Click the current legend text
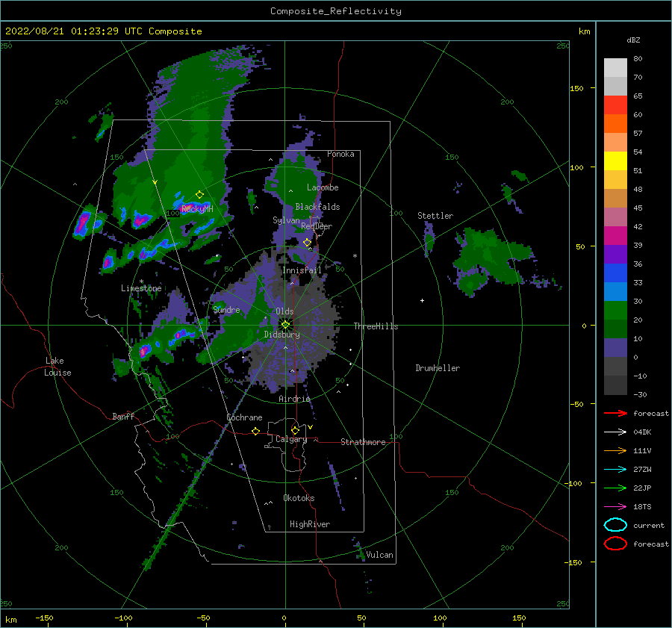Viewport: 672px width, 628px height. 649,525
